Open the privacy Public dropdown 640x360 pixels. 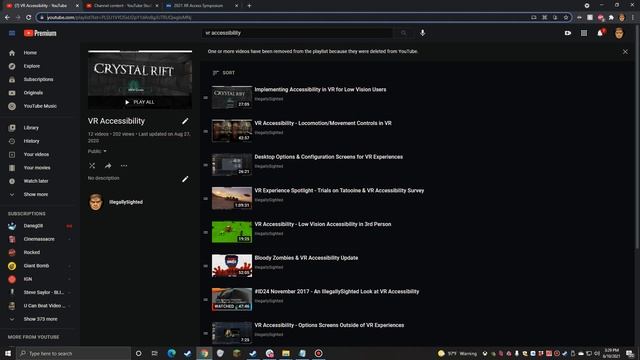(x=97, y=151)
